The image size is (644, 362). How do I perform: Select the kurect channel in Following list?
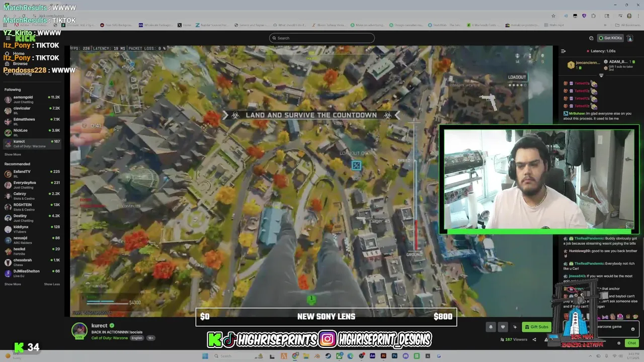[x=32, y=143]
